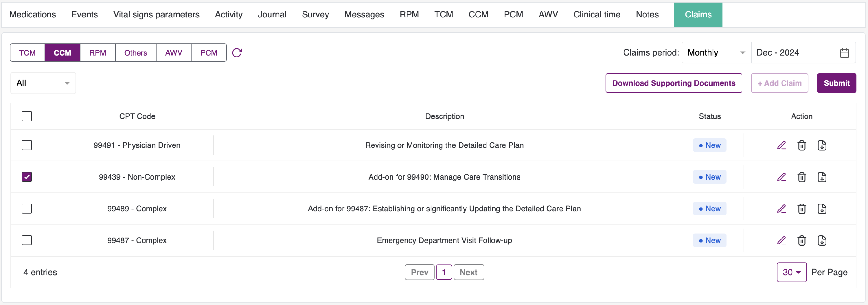868x305 pixels.
Task: Edit the 99491 Physician Driven claim
Action: pos(781,145)
